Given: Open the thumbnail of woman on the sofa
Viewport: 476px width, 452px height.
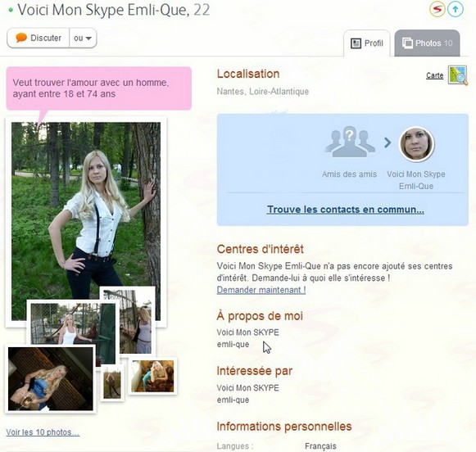Looking at the screenshot, I should tap(152, 376).
